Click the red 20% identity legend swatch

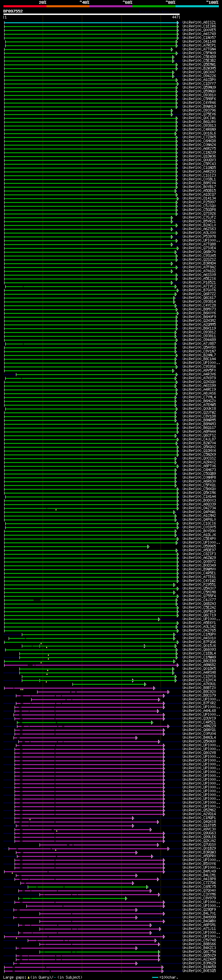point(25,6)
